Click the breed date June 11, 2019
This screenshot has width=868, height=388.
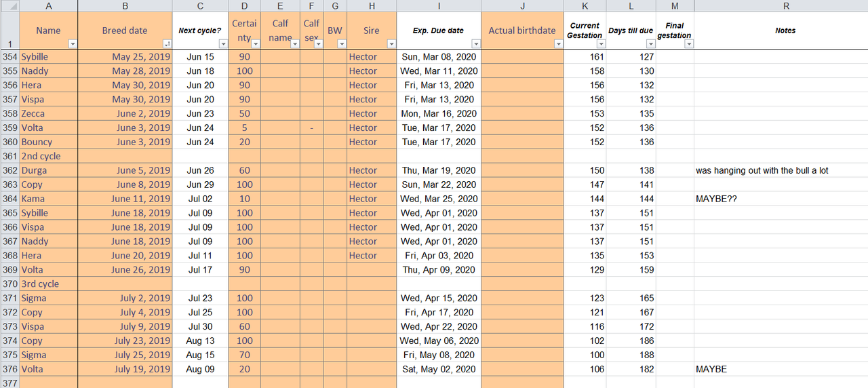(125, 199)
